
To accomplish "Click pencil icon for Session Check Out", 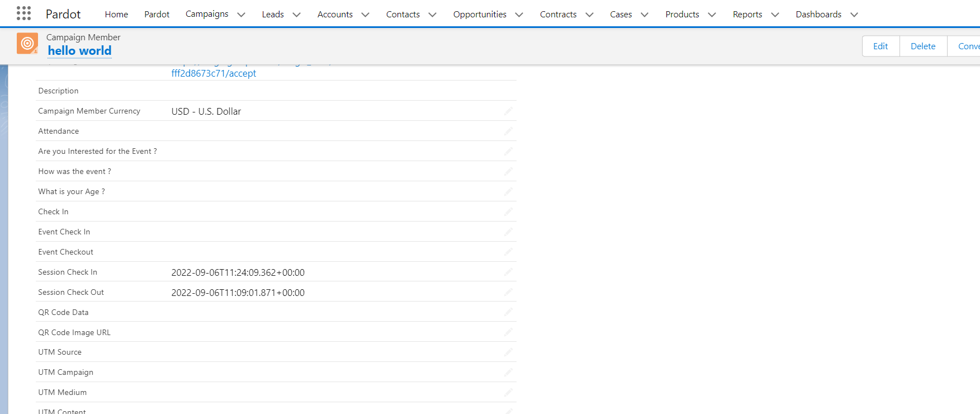I will [x=508, y=293].
